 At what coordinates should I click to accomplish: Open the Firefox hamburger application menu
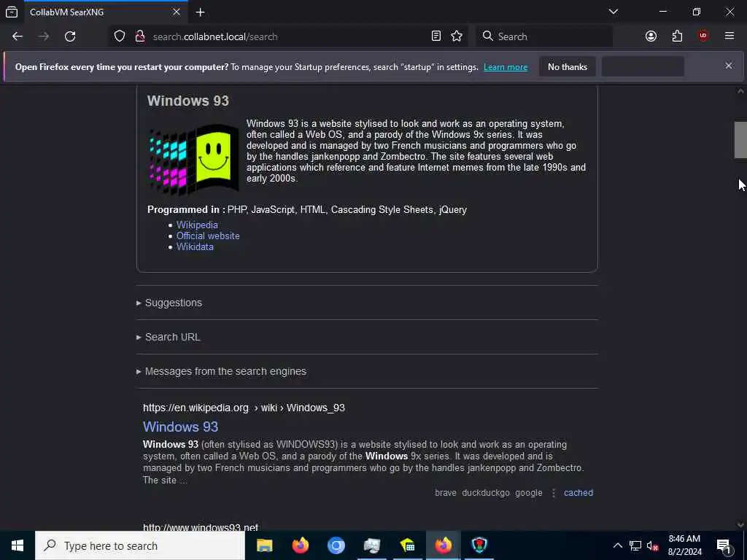pos(729,36)
